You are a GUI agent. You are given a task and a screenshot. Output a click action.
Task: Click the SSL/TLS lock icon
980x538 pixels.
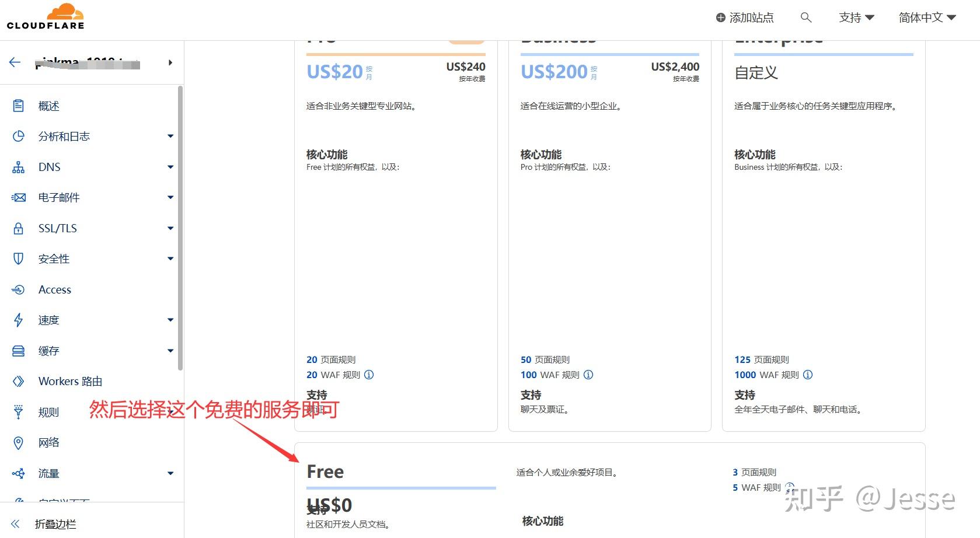(x=19, y=228)
